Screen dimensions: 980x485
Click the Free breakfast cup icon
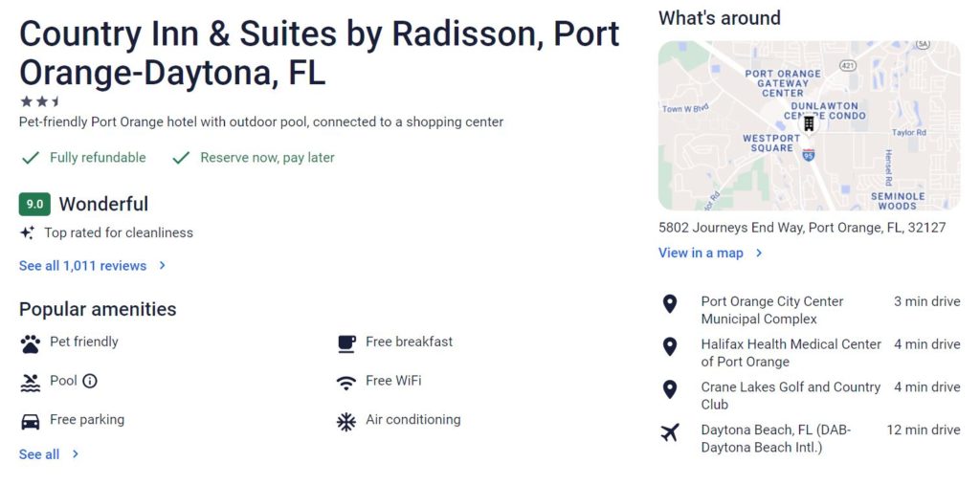coord(346,343)
